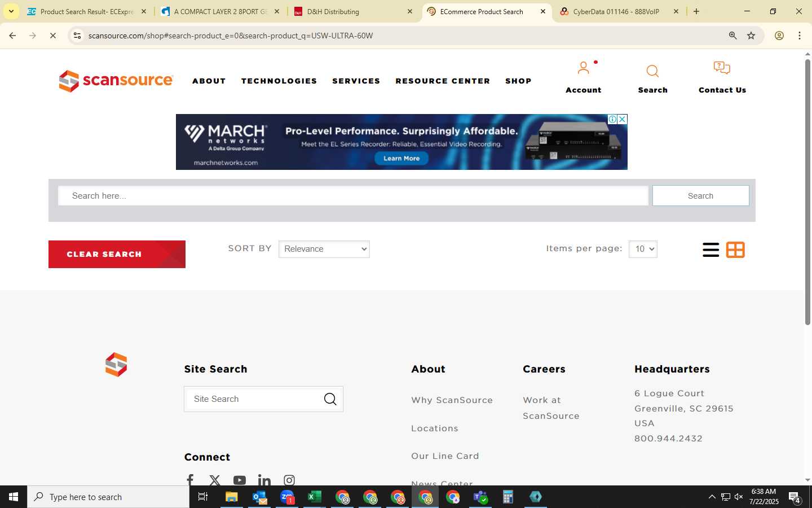The width and height of the screenshot is (812, 508).
Task: Bookmark this page with star icon
Action: click(751, 36)
